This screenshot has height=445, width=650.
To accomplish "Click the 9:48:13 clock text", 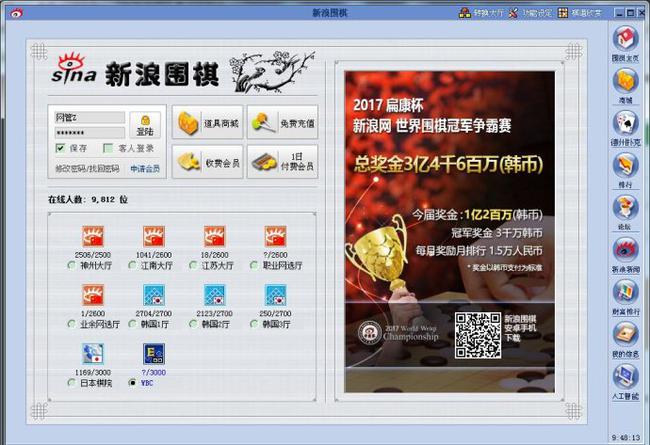I will [626, 437].
